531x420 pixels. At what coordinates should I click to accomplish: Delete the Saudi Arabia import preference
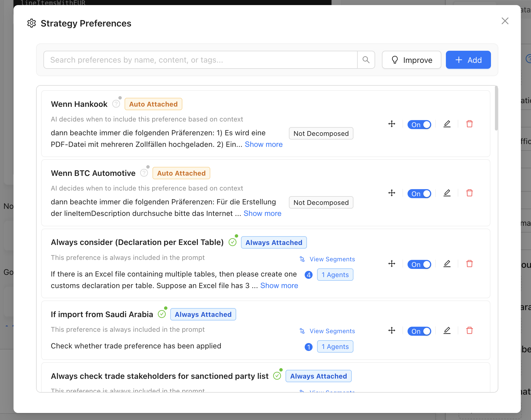tap(469, 331)
